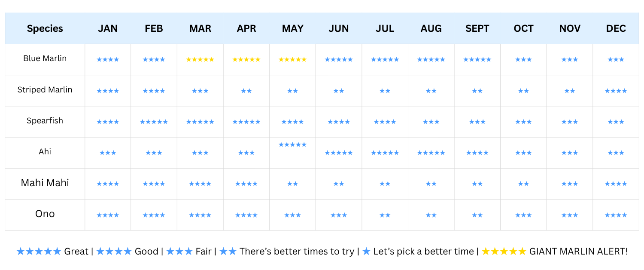Click the Species column header
Viewport: 644px width, 270px height.
click(45, 29)
